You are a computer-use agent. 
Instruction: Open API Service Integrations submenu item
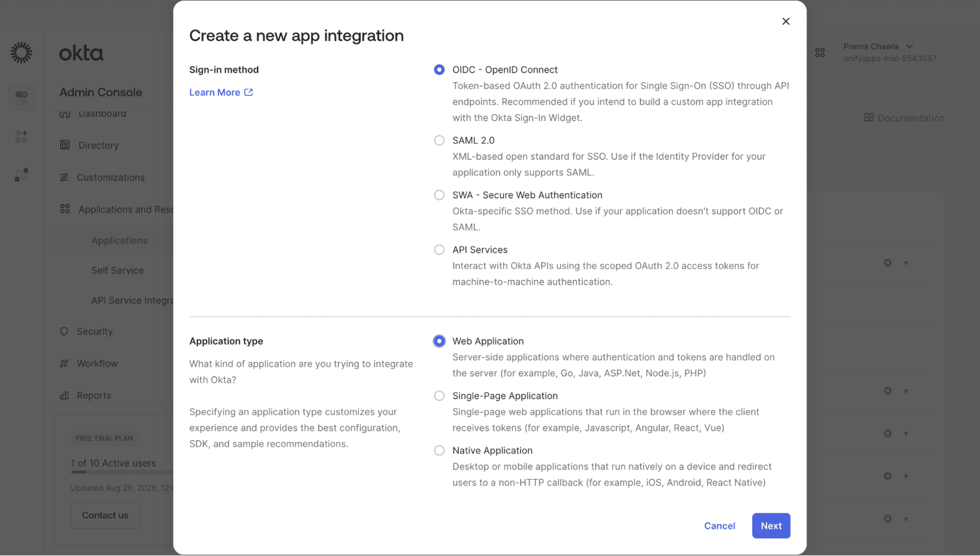pyautogui.click(x=132, y=301)
